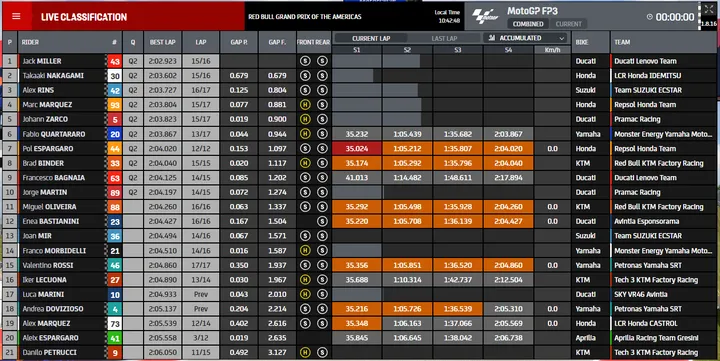This screenshot has height=361, width=720.
Task: Select rider Valentino ROSSI
Action: pos(48,265)
